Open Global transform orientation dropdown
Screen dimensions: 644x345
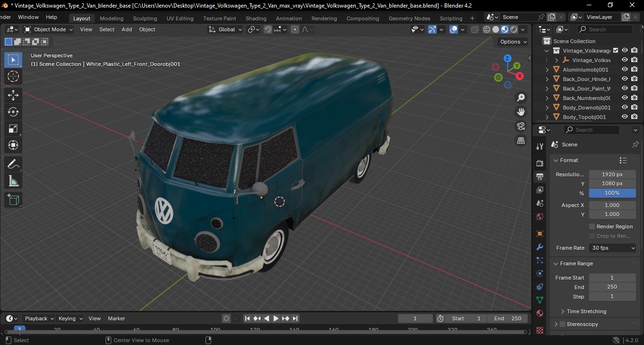pyautogui.click(x=225, y=29)
